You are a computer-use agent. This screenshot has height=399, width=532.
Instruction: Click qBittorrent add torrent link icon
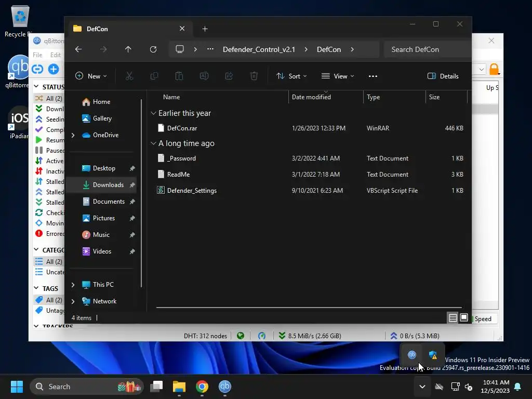coord(37,69)
